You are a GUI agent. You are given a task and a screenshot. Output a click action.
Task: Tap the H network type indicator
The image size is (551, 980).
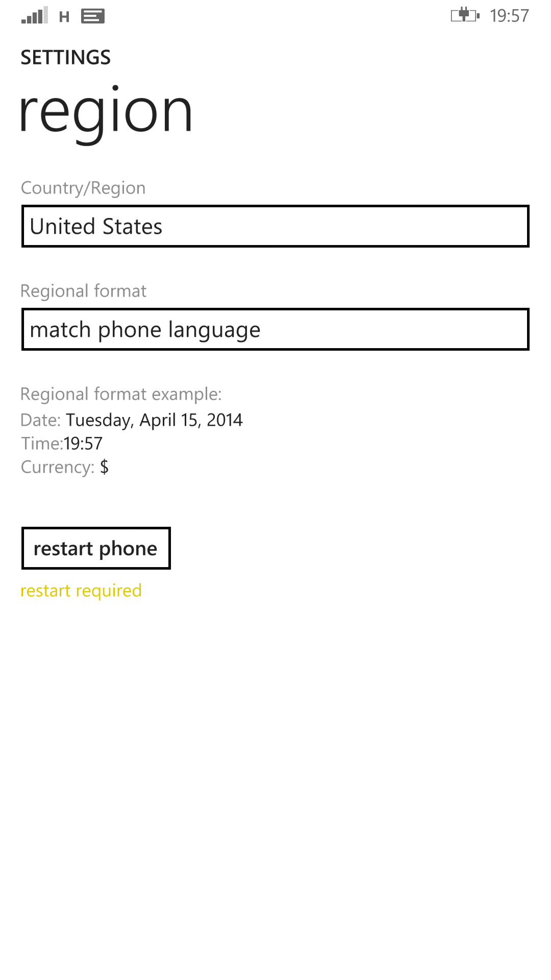[x=64, y=17]
